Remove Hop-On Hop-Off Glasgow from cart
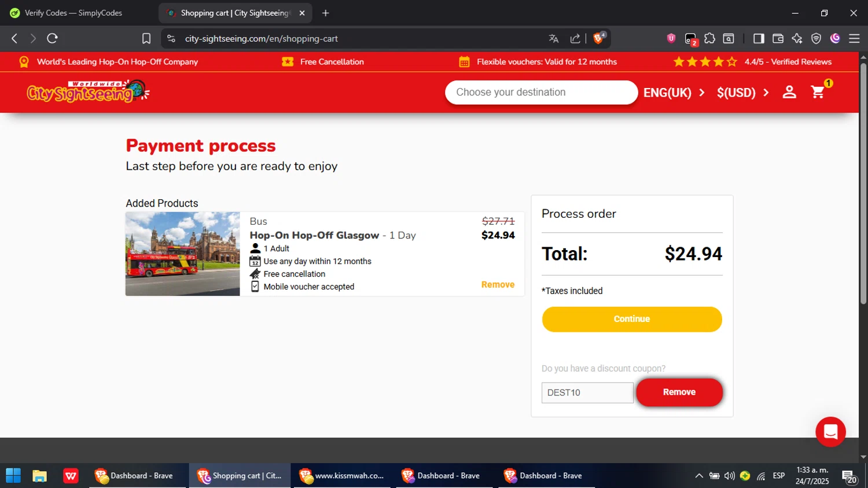The height and width of the screenshot is (488, 868). 498,284
